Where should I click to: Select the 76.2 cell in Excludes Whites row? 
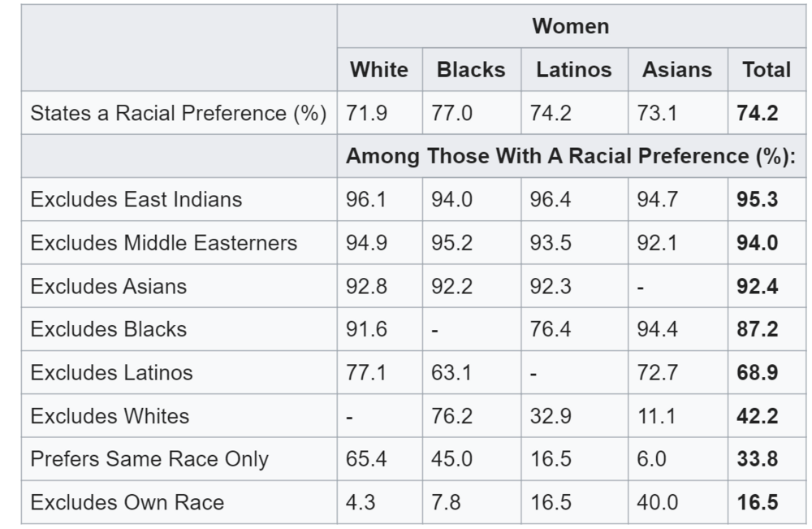(451, 416)
